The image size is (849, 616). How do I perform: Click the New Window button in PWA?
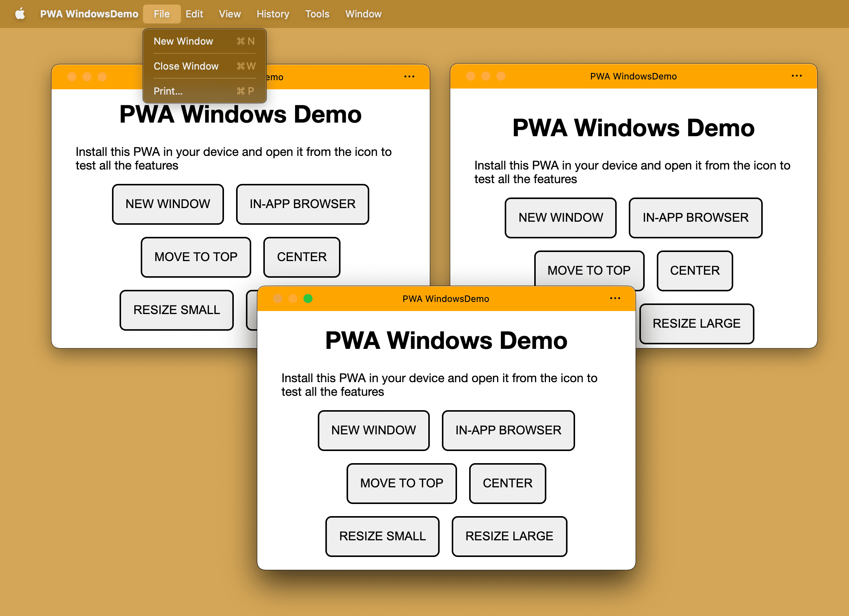click(375, 430)
